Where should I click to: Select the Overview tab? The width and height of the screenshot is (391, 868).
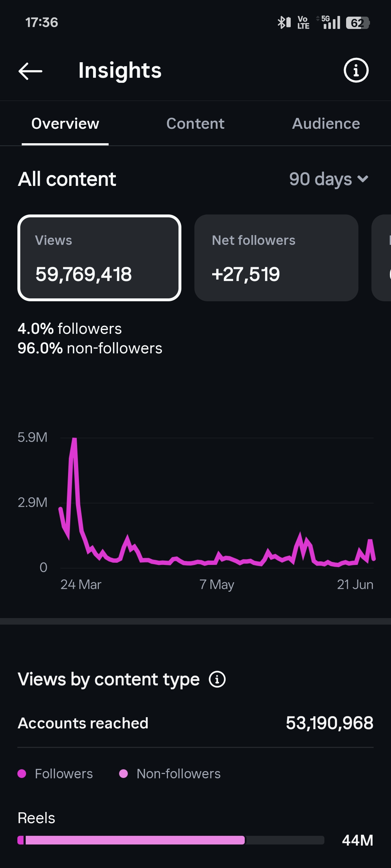click(x=65, y=124)
